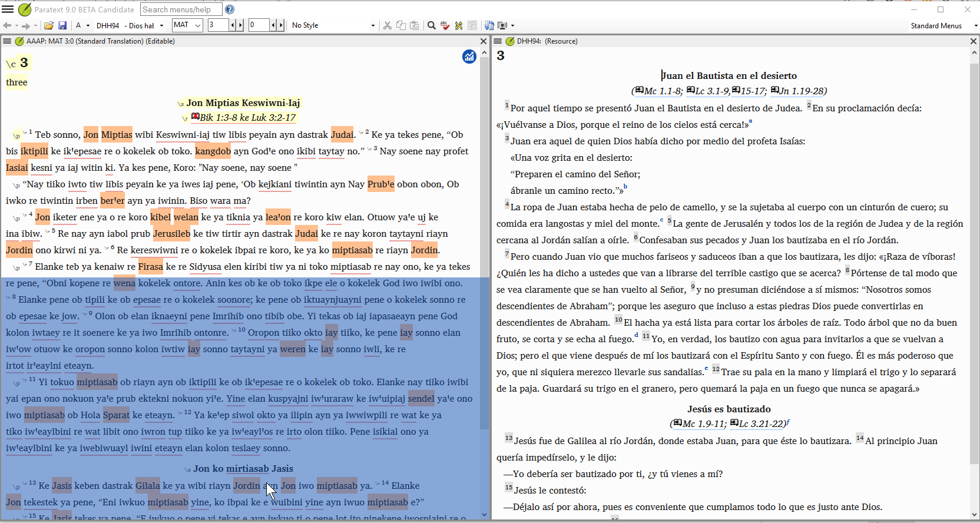Screen dimensions: 980x523
Task: Click the send/receive sync icon
Action: pos(489,25)
